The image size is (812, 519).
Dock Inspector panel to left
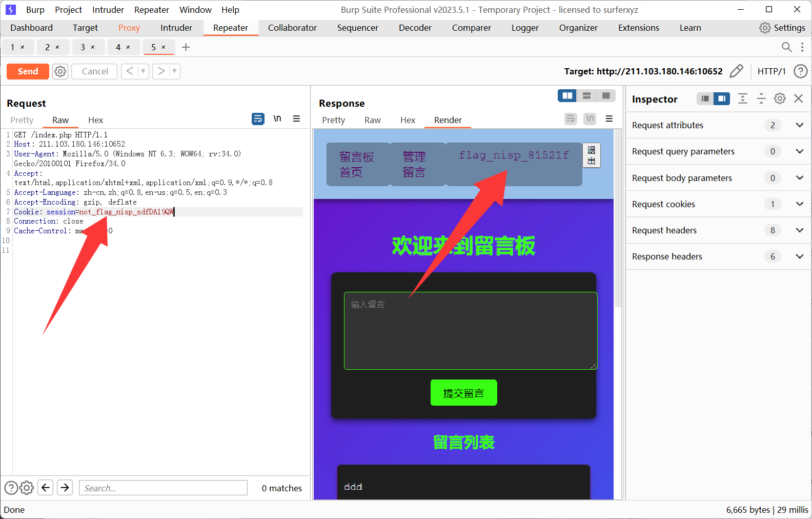(x=705, y=98)
